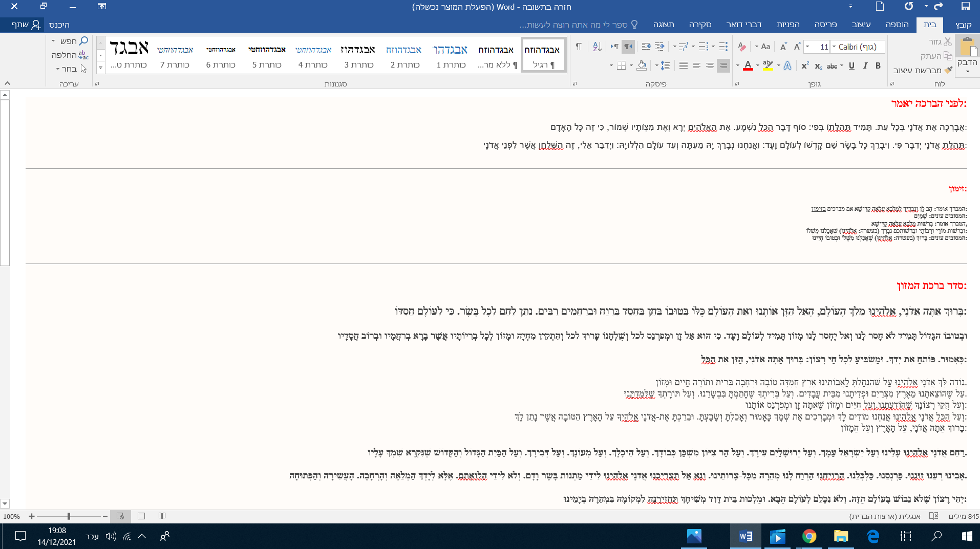Open Google Chrome from the taskbar
Screen dimensions: 980x549
pyautogui.click(x=809, y=536)
